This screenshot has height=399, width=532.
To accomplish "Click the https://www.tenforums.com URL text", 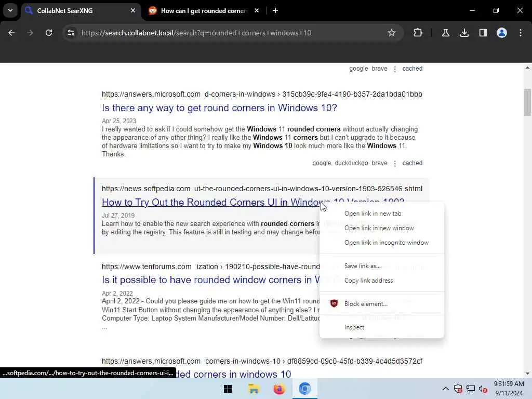I will point(147,267).
